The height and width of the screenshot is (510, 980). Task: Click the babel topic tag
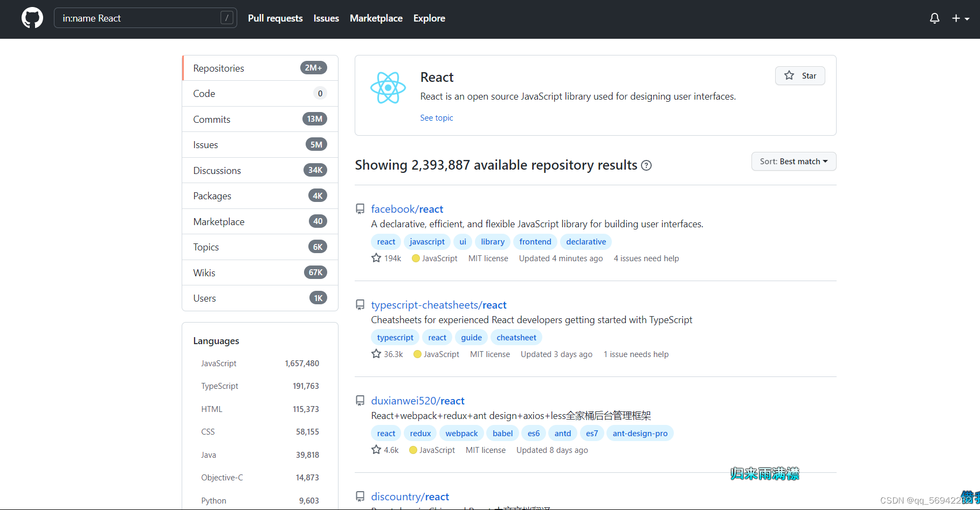pyautogui.click(x=502, y=434)
